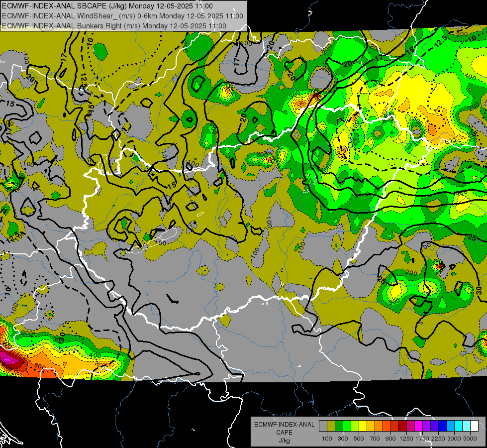Click the 300 tick label in legend
This screenshot has height=448, width=487.
pyautogui.click(x=343, y=439)
